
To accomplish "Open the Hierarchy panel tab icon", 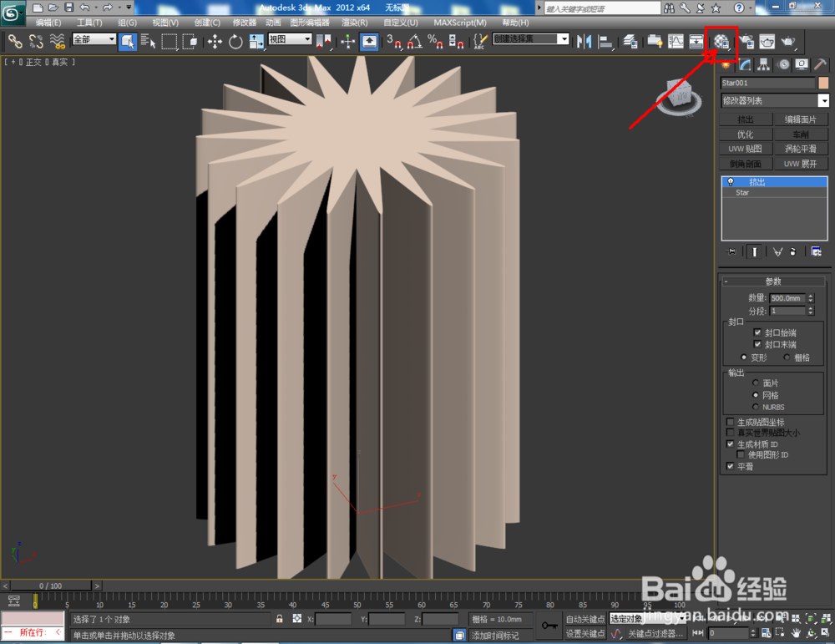I will point(764,64).
